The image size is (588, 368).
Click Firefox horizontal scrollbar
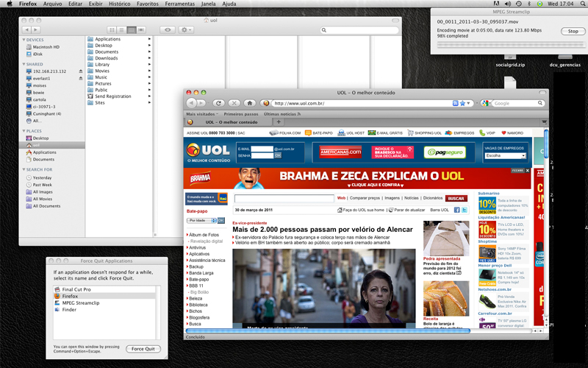point(328,330)
